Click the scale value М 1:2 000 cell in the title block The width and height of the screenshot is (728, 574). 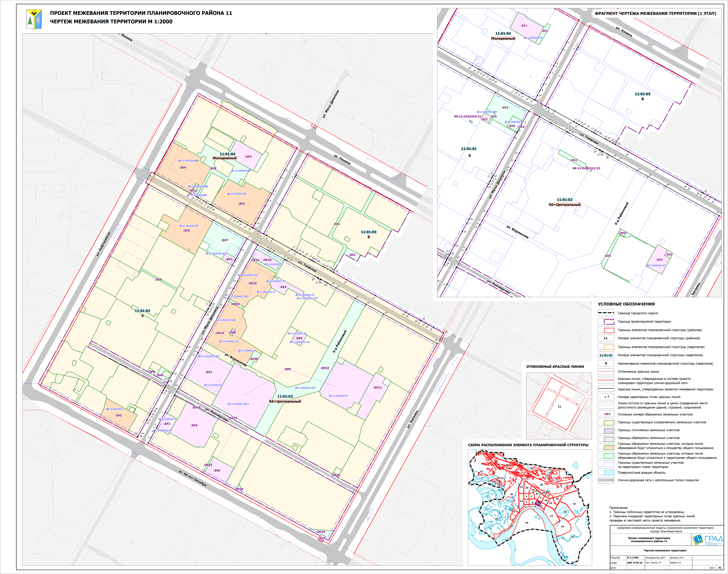pos(633,558)
